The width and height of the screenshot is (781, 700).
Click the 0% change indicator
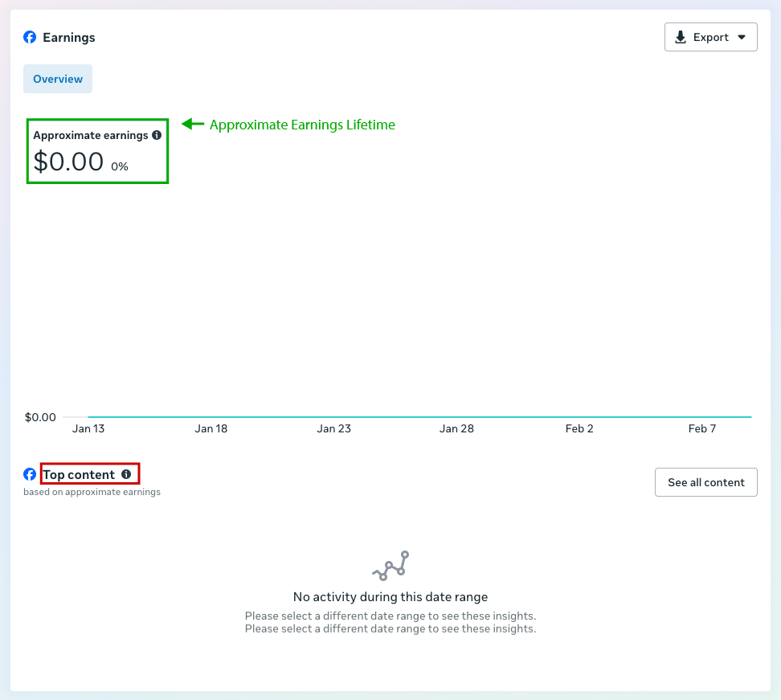[120, 166]
